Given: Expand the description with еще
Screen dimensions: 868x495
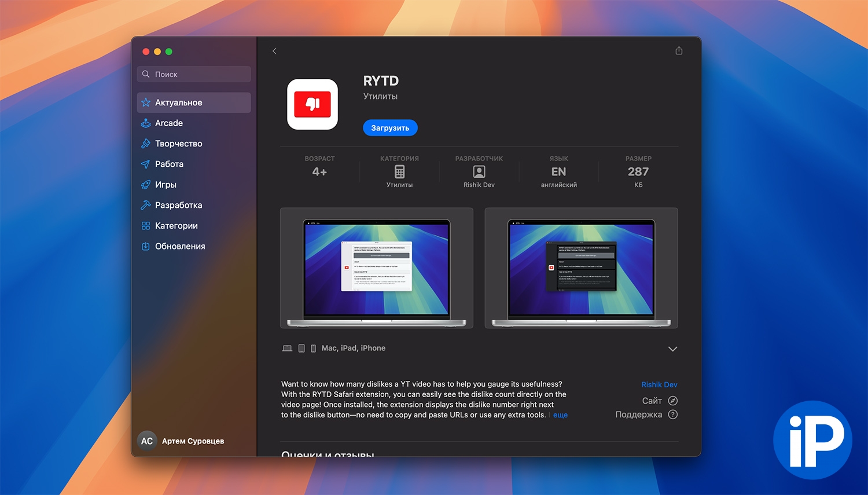Looking at the screenshot, I should (560, 415).
